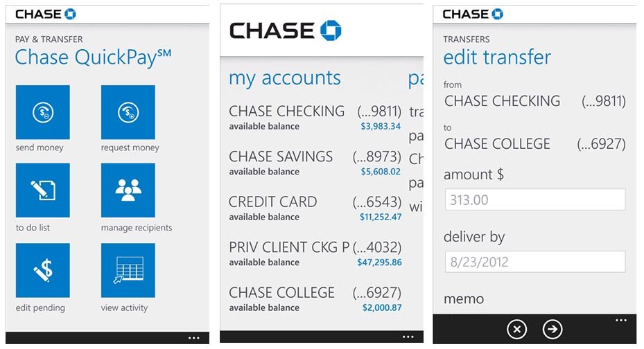Viewport: 644px width, 349px height.
Task: Choose the to account Chase College
Action: click(535, 144)
